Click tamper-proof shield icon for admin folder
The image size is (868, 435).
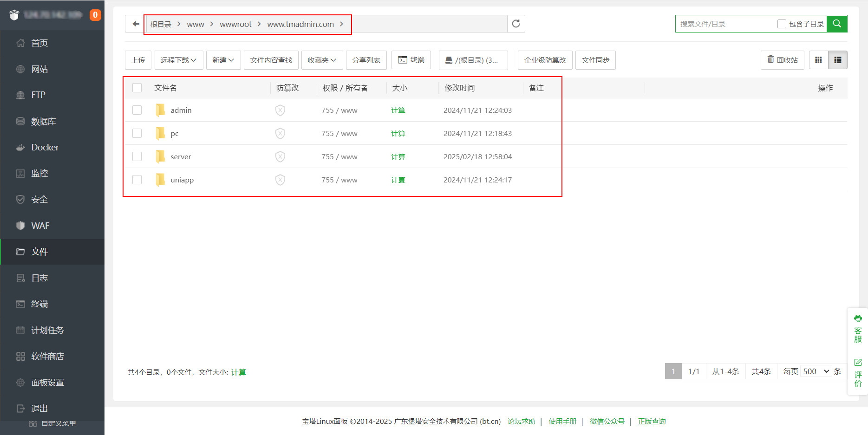280,110
